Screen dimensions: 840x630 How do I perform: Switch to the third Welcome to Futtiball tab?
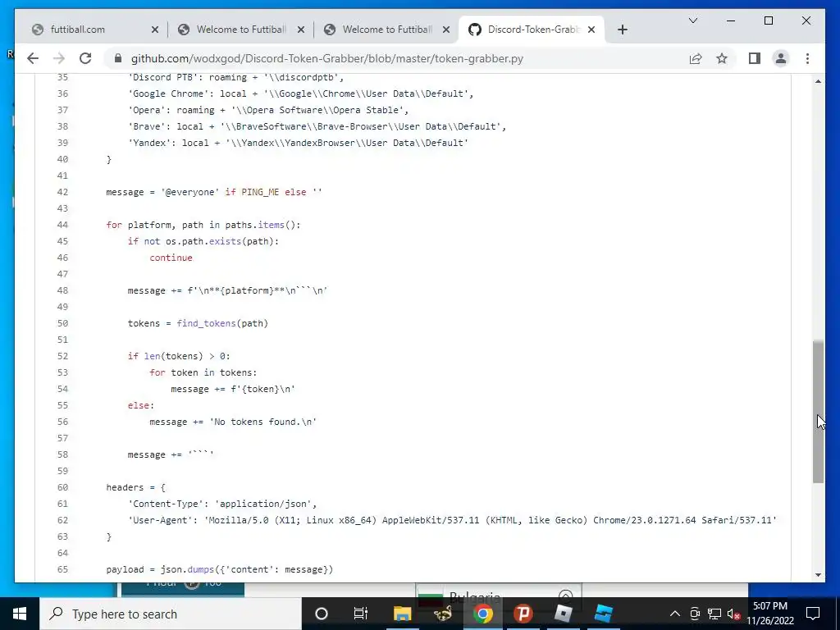(x=387, y=30)
